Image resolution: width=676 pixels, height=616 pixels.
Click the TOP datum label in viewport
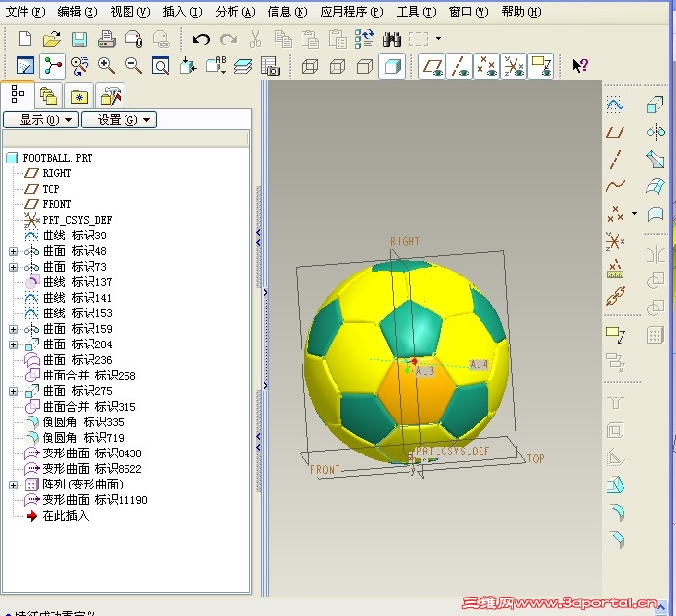[x=536, y=458]
